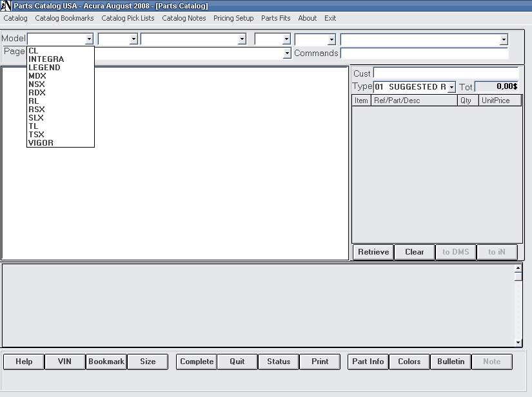The width and height of the screenshot is (532, 397).
Task: Click the About menu item
Action: (x=307, y=18)
